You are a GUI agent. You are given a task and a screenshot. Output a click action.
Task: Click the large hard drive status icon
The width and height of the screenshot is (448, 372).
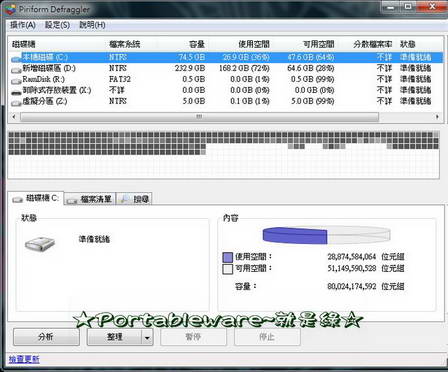[x=40, y=244]
